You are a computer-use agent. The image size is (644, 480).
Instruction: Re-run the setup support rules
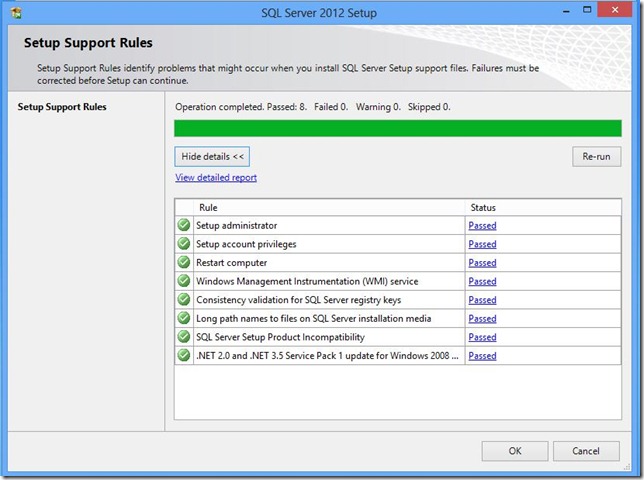pos(596,156)
